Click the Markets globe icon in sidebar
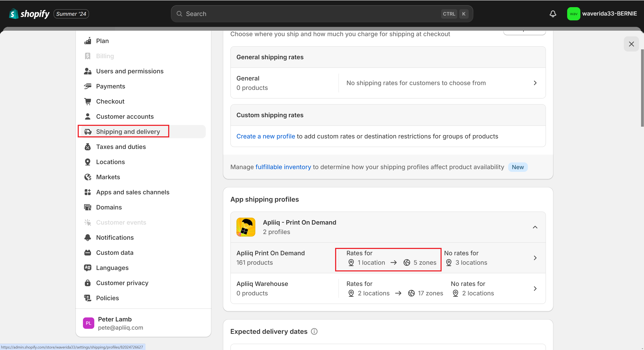Image resolution: width=644 pixels, height=350 pixels. coord(88,177)
